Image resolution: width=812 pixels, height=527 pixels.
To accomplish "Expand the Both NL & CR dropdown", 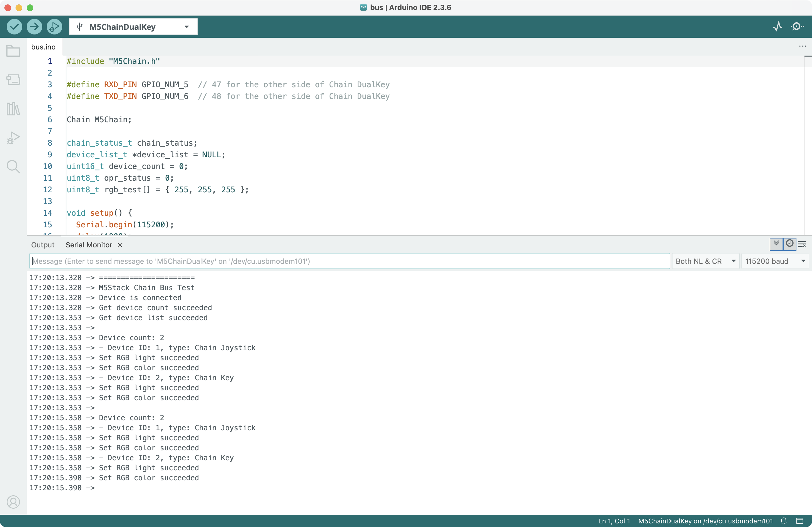I will [705, 261].
